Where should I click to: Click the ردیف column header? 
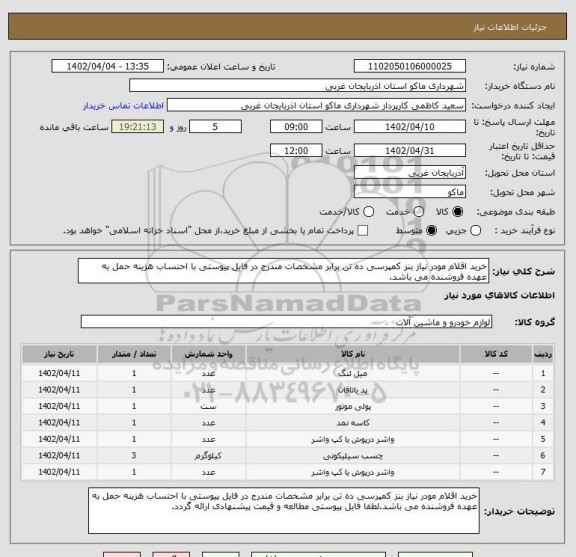pyautogui.click(x=543, y=354)
